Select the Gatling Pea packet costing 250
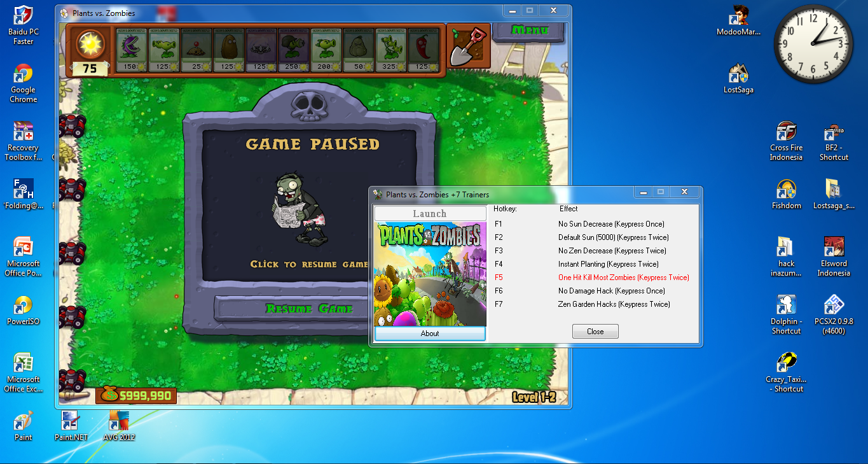This screenshot has height=464, width=868. 293,50
